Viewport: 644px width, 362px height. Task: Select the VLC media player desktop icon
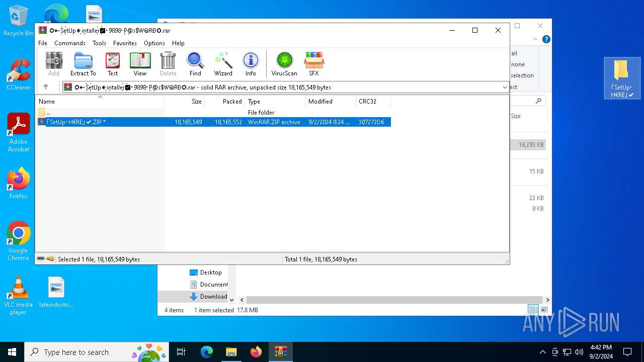click(x=18, y=296)
